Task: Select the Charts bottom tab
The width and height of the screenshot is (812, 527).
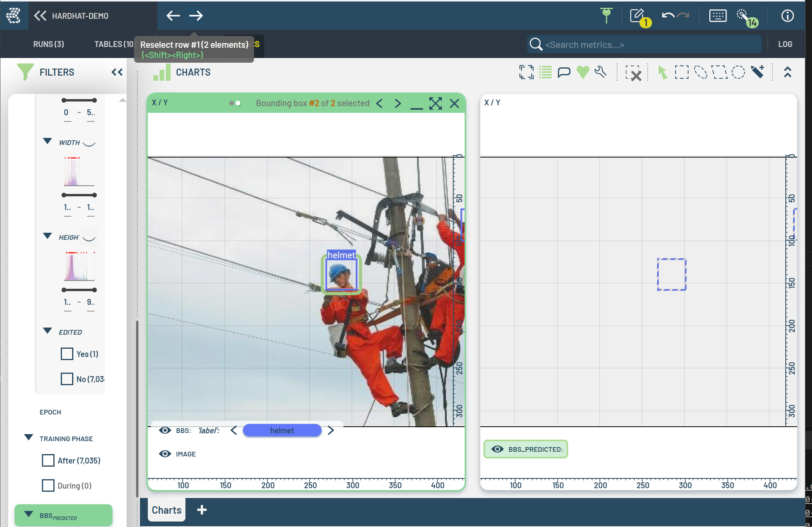Action: 167,510
